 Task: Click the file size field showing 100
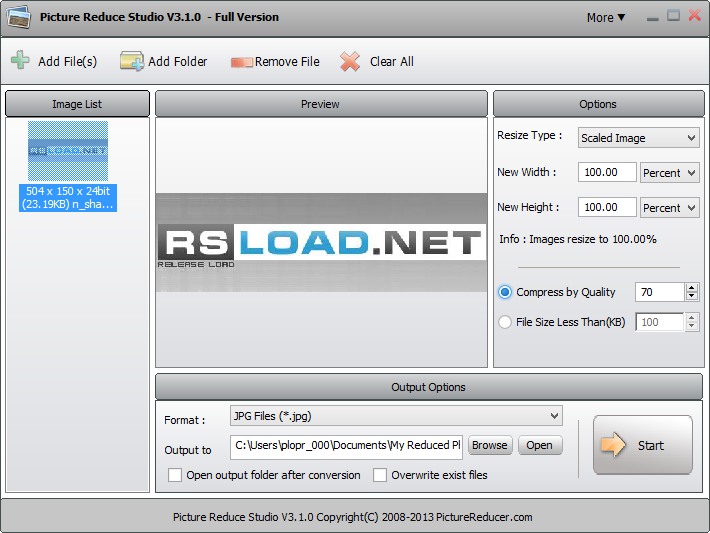(660, 322)
